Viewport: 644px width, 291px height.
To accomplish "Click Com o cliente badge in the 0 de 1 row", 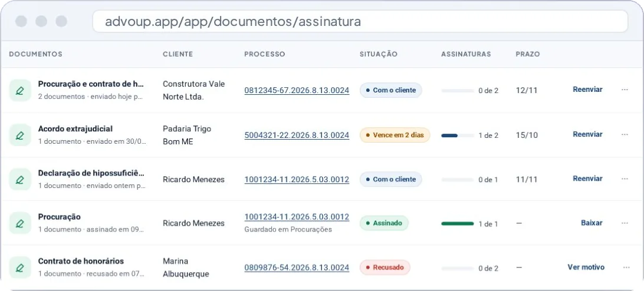I will click(390, 179).
